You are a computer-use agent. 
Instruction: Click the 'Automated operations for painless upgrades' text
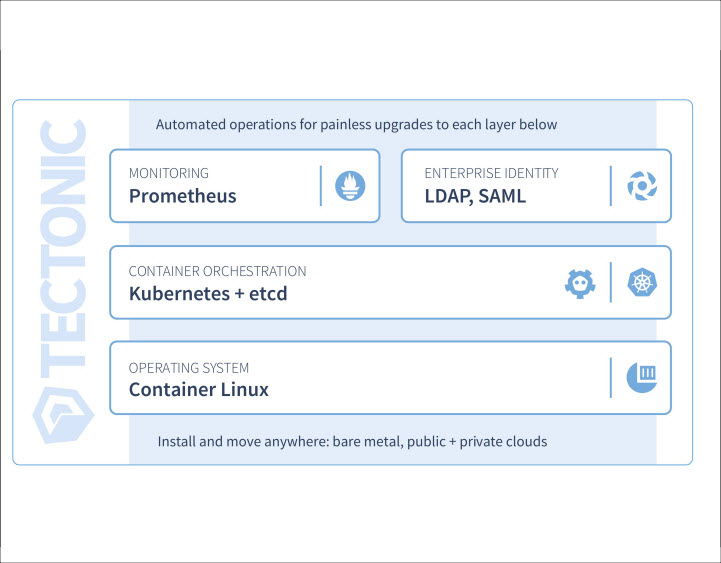(356, 125)
